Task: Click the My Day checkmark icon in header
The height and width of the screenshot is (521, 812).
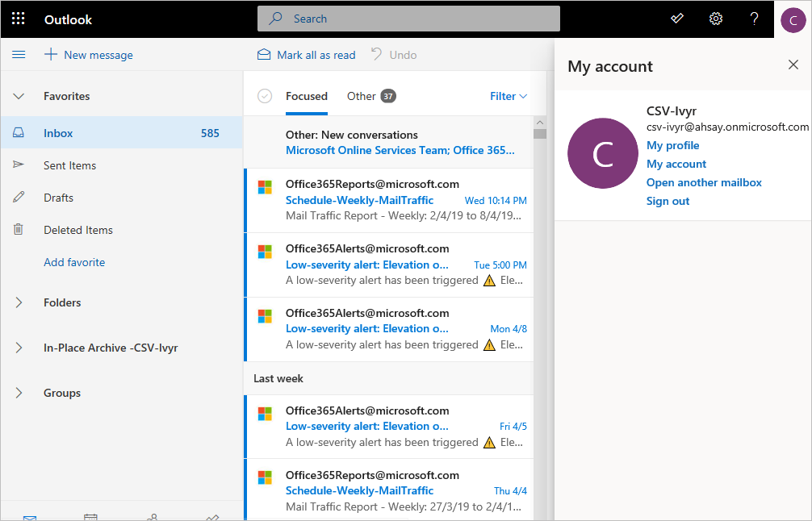Action: click(x=677, y=19)
